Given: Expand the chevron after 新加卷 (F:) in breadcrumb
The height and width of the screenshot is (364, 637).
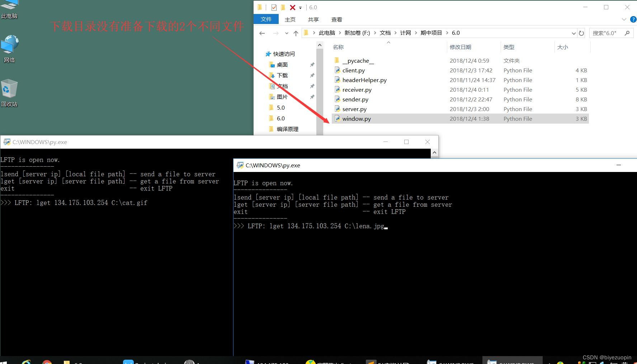Looking at the screenshot, I should point(375,33).
